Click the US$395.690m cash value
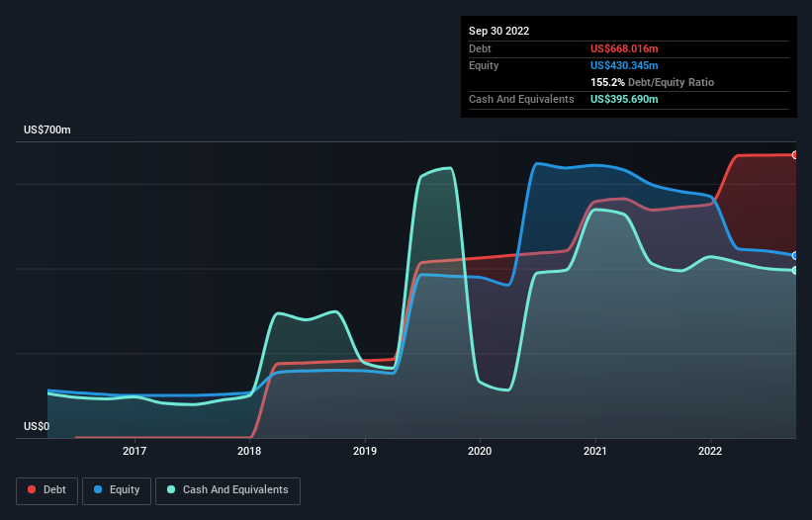The image size is (812, 520). 624,99
